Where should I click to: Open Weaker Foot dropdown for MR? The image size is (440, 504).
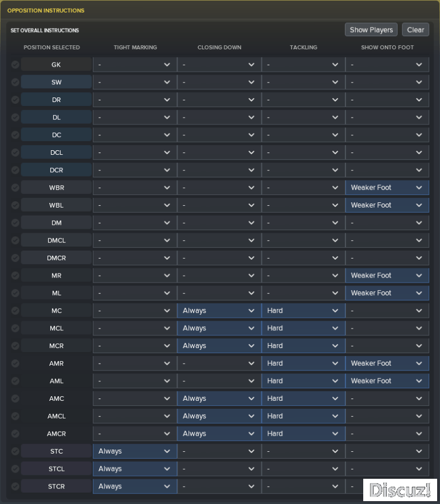pyautogui.click(x=387, y=275)
